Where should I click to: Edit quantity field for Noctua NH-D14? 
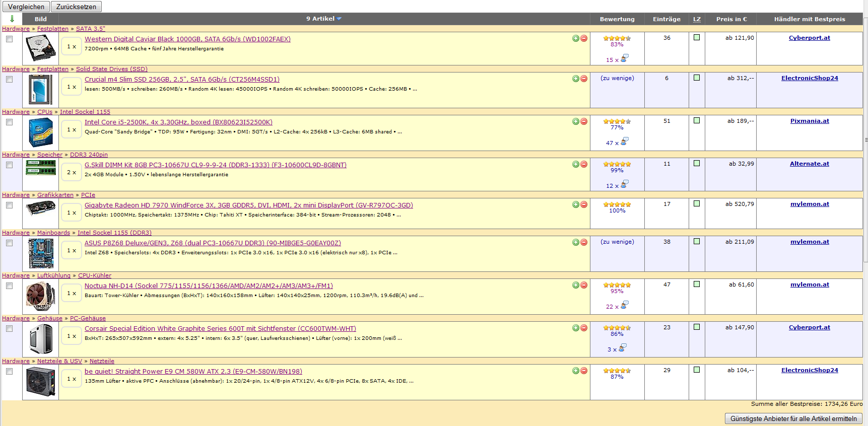pos(72,293)
